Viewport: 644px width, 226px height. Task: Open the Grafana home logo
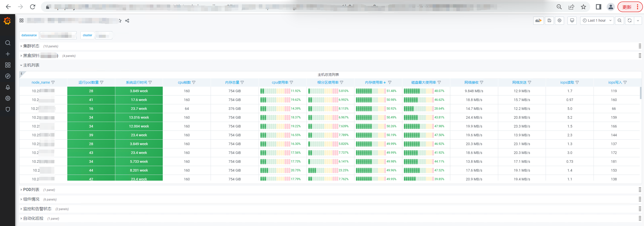tap(7, 21)
